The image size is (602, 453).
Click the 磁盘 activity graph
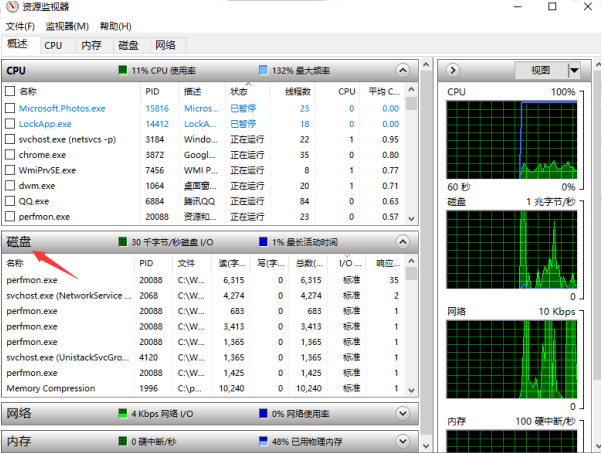pyautogui.click(x=511, y=250)
